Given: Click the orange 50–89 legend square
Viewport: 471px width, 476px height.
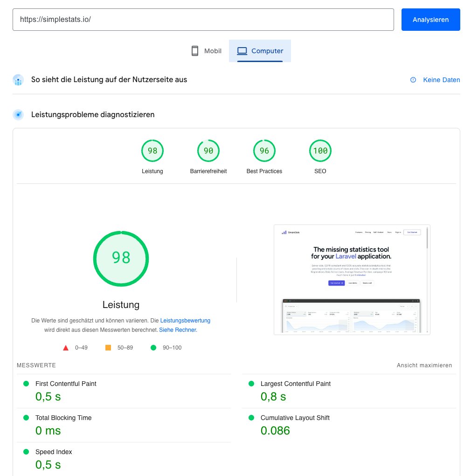Looking at the screenshot, I should point(108,347).
